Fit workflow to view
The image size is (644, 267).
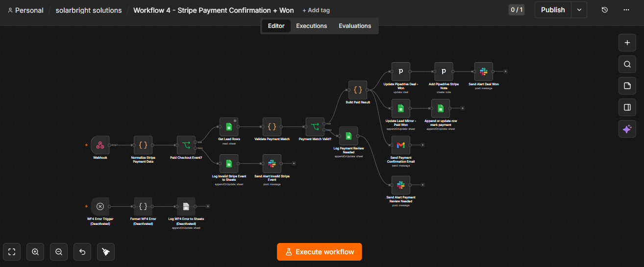12,252
